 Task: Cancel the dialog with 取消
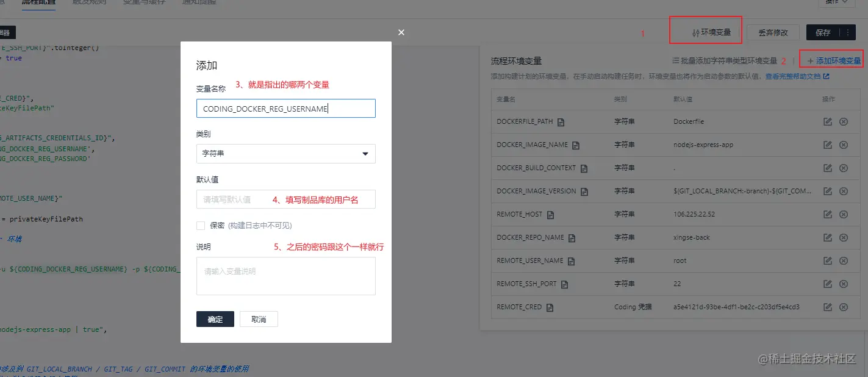(x=259, y=319)
